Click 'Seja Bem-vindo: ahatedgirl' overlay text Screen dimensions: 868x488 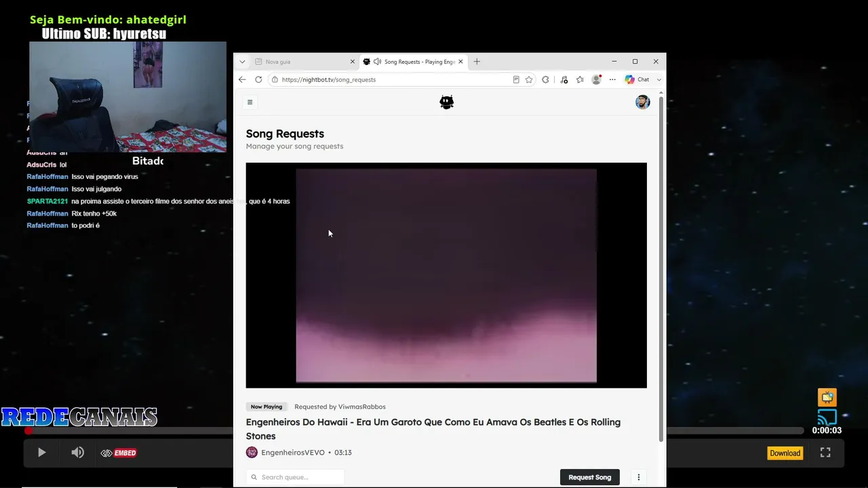point(108,20)
